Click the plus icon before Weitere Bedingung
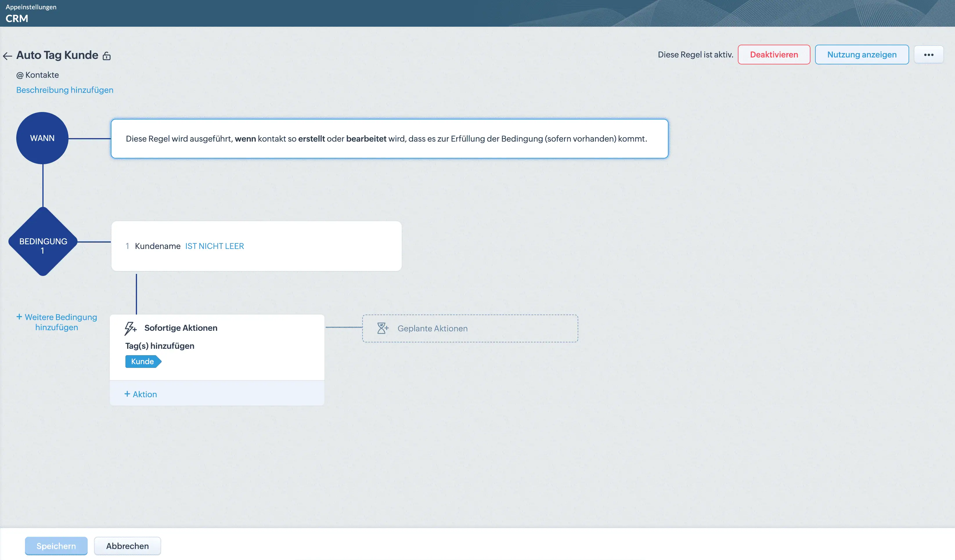 (19, 317)
